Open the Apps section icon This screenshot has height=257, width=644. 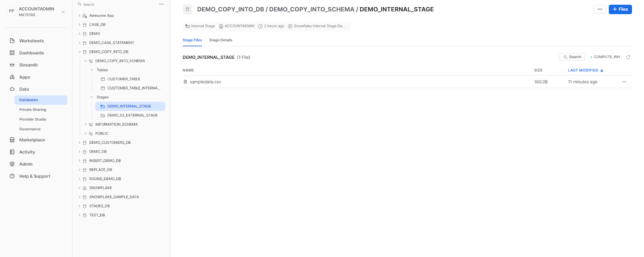[x=12, y=77]
